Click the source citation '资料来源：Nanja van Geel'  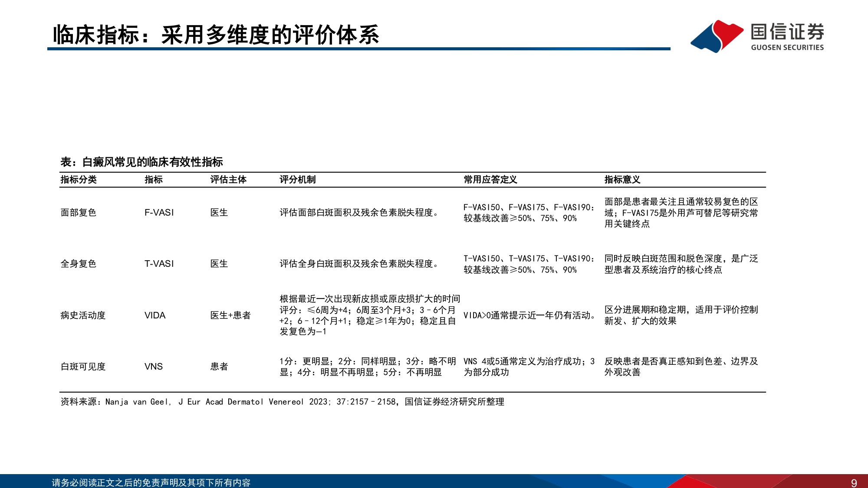pos(282,402)
